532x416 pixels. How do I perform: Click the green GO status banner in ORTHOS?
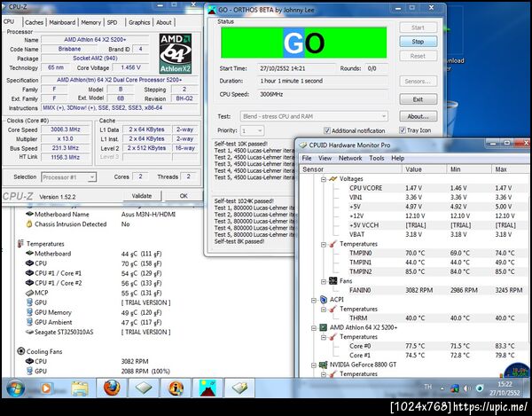click(x=303, y=43)
